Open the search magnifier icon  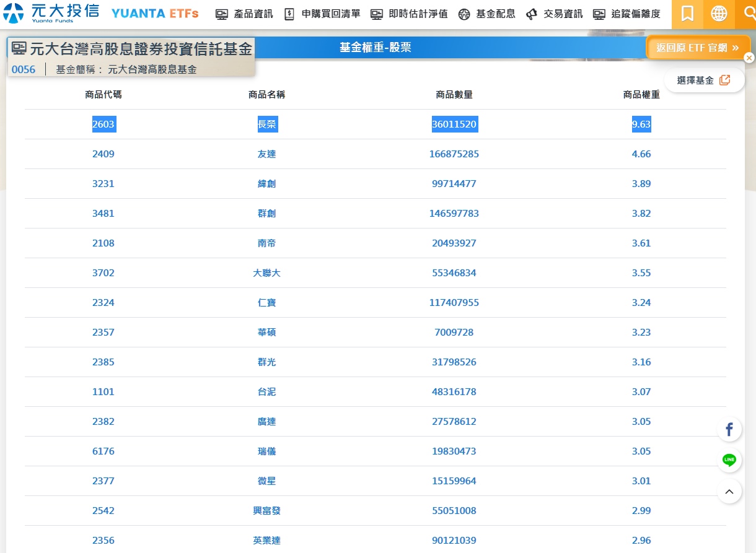pos(748,14)
